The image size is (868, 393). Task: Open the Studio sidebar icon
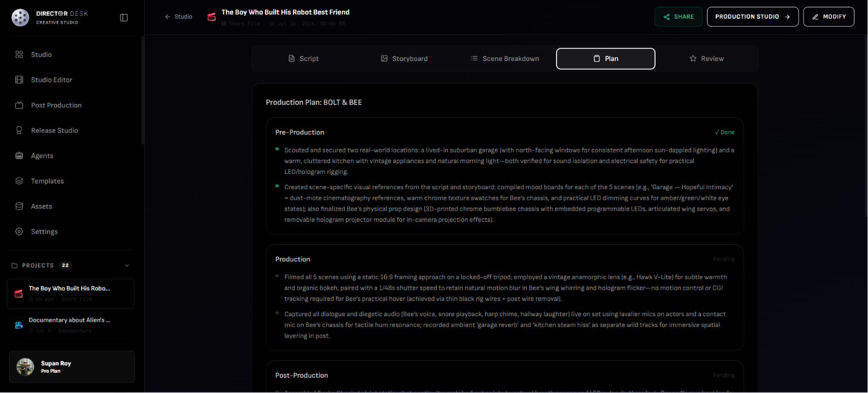click(19, 55)
